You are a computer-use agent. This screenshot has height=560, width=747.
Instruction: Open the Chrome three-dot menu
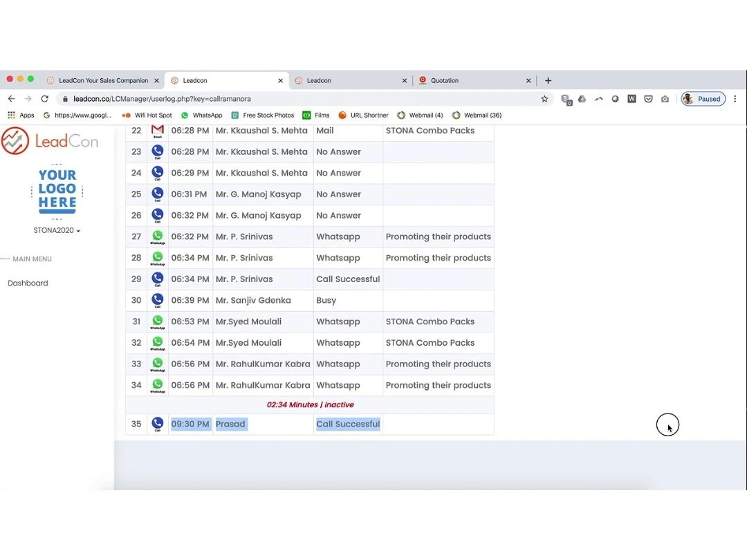click(x=735, y=99)
